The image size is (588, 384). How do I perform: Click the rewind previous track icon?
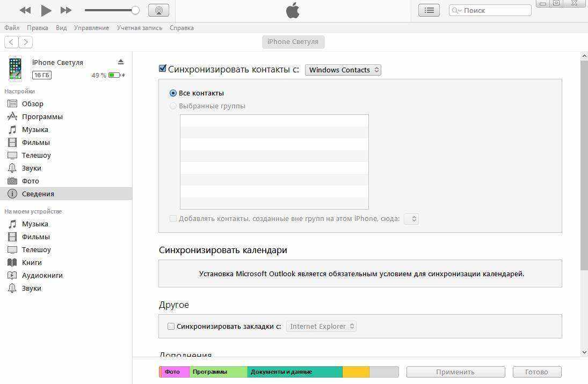click(x=25, y=10)
